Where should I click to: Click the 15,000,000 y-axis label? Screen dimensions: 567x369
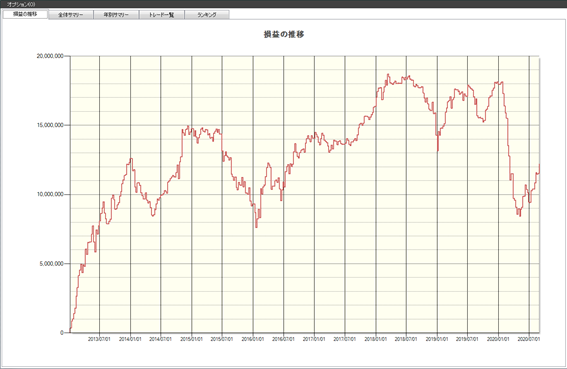click(50, 125)
